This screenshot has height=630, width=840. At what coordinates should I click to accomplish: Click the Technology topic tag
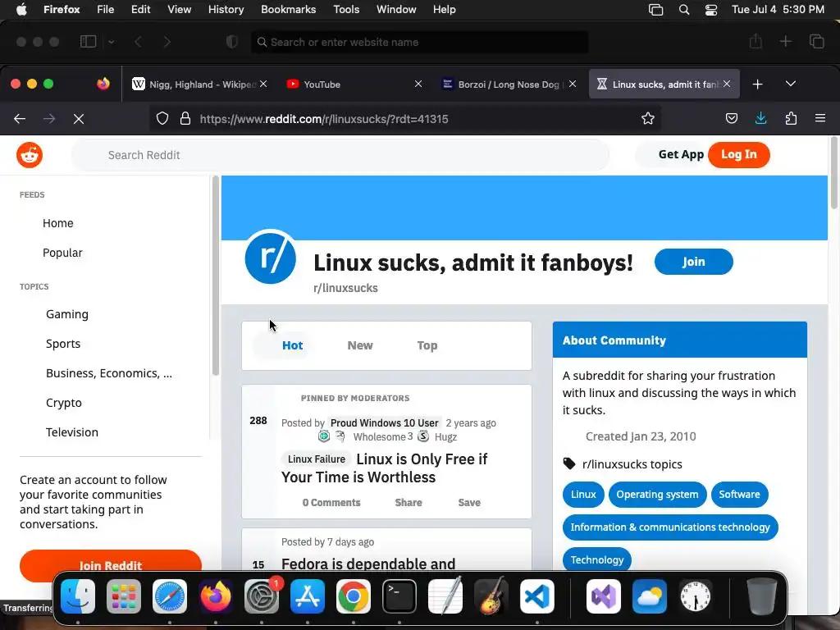[x=597, y=559]
